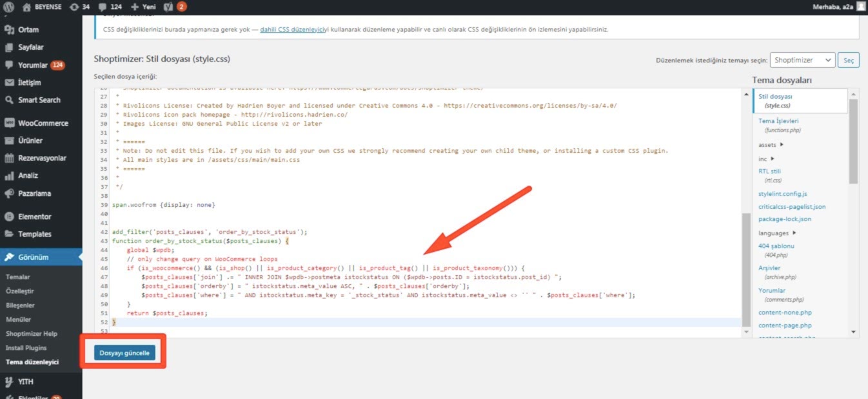Click the Sayfalar pages icon

tap(10, 47)
